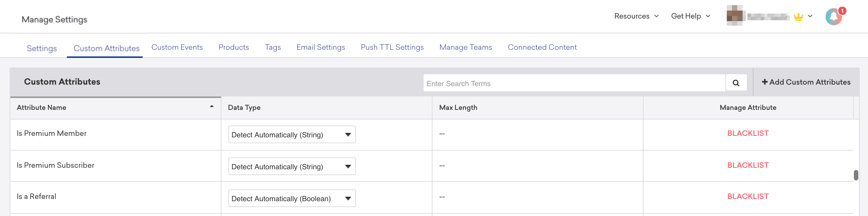The image size is (868, 216).
Task: Open data type dropdown for Is Premium Subscriber
Action: [292, 167]
